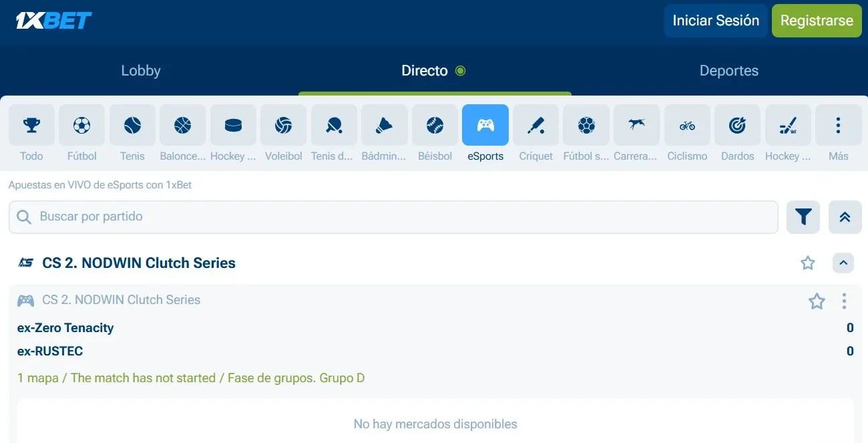This screenshot has height=443, width=868.
Task: Select the Dardos target icon
Action: pos(737,125)
